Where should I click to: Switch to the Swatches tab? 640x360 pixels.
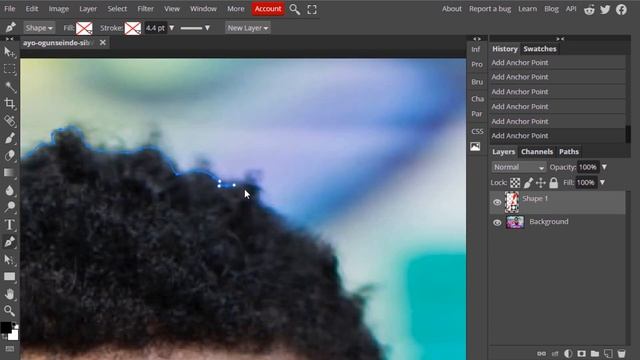coord(540,49)
